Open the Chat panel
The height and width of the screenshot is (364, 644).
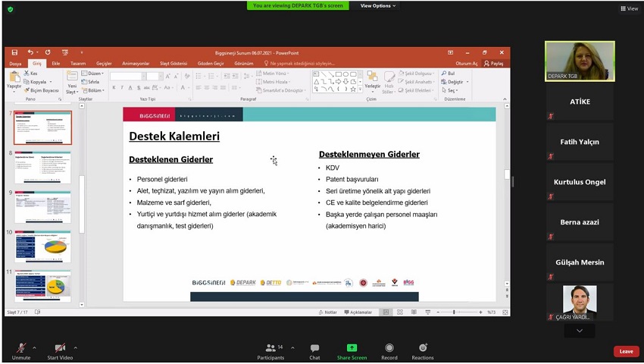coord(314,349)
